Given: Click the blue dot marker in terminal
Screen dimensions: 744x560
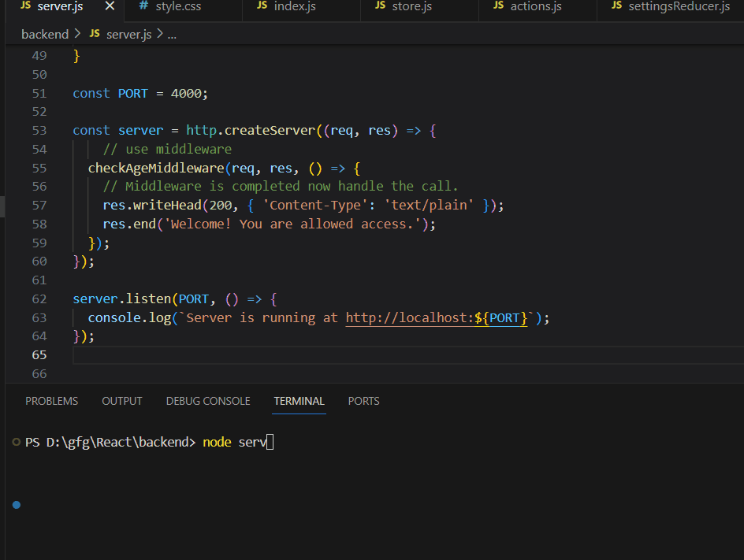Looking at the screenshot, I should pos(17,505).
